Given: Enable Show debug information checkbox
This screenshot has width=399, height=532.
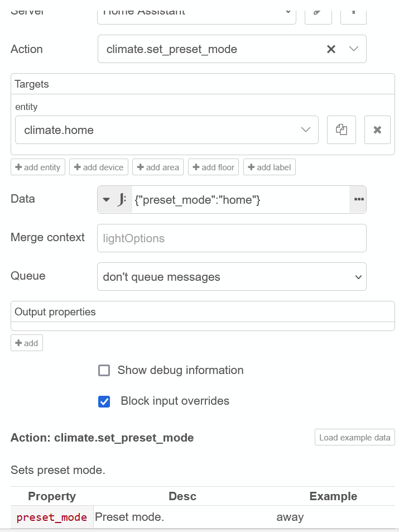Looking at the screenshot, I should (104, 371).
